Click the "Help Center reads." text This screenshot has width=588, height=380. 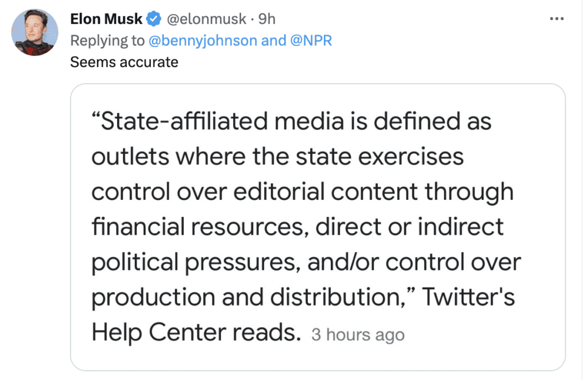[196, 333]
